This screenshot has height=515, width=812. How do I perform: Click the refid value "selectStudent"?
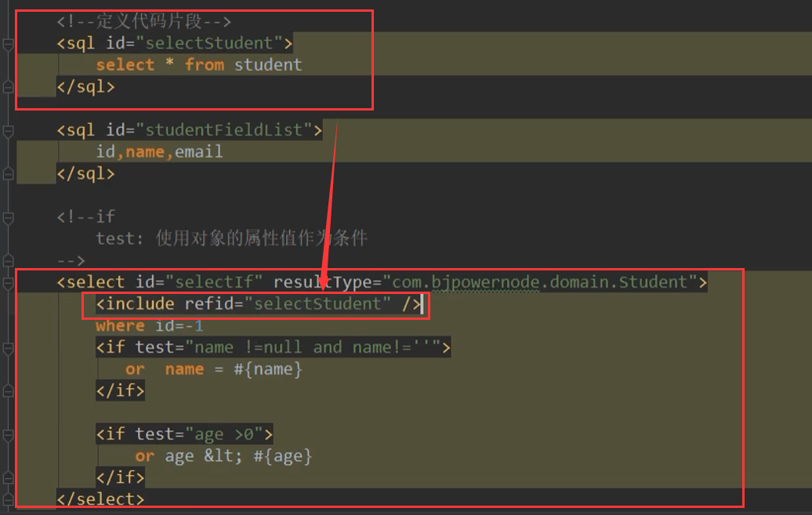tap(317, 304)
